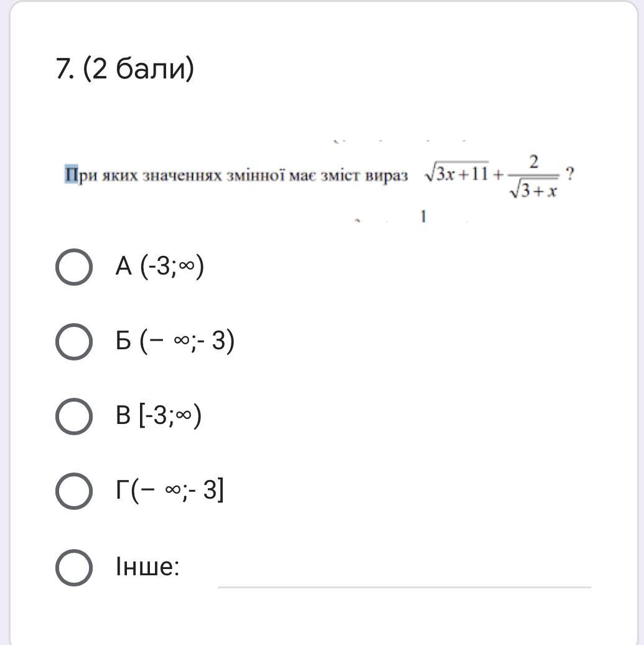Viewport: 644px width, 645px height.
Task: Click the answer label Г(− ∞;- 3]
Action: (170, 491)
